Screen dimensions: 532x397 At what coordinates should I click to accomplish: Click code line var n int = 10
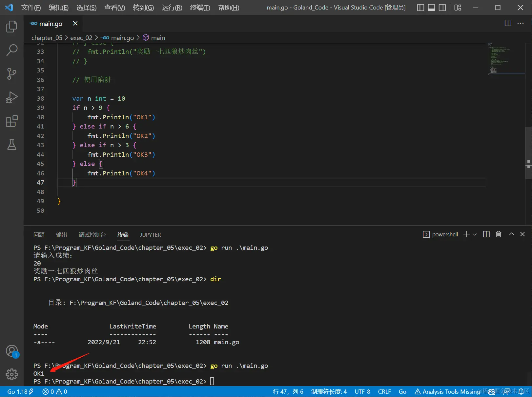99,98
